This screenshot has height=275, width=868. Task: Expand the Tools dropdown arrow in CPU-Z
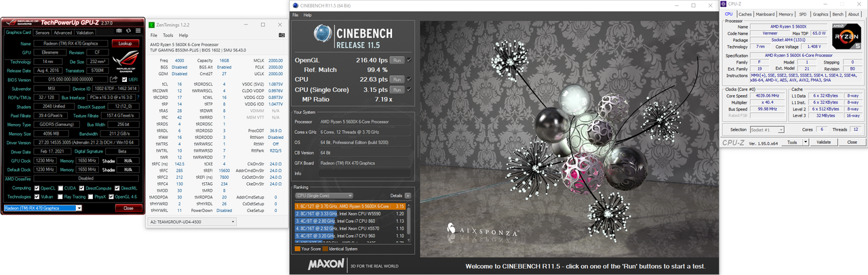805,142
